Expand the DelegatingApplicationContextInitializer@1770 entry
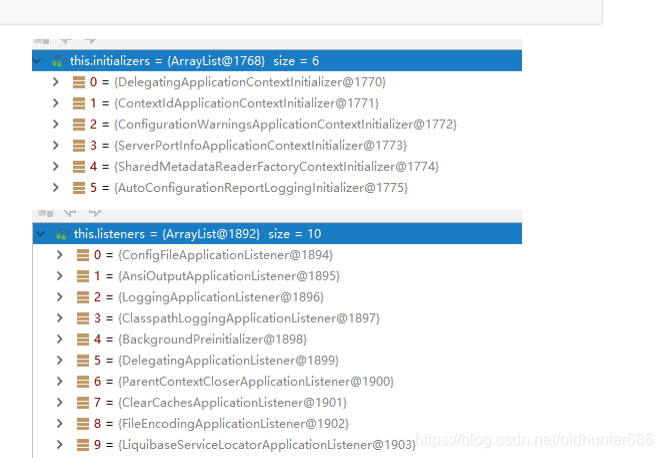663x458 pixels. [55, 82]
